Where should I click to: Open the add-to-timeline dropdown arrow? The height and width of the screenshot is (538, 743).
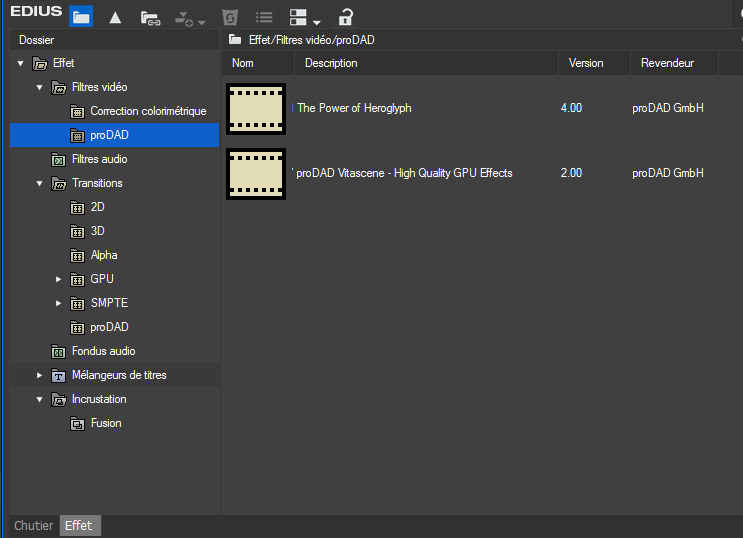[202, 22]
